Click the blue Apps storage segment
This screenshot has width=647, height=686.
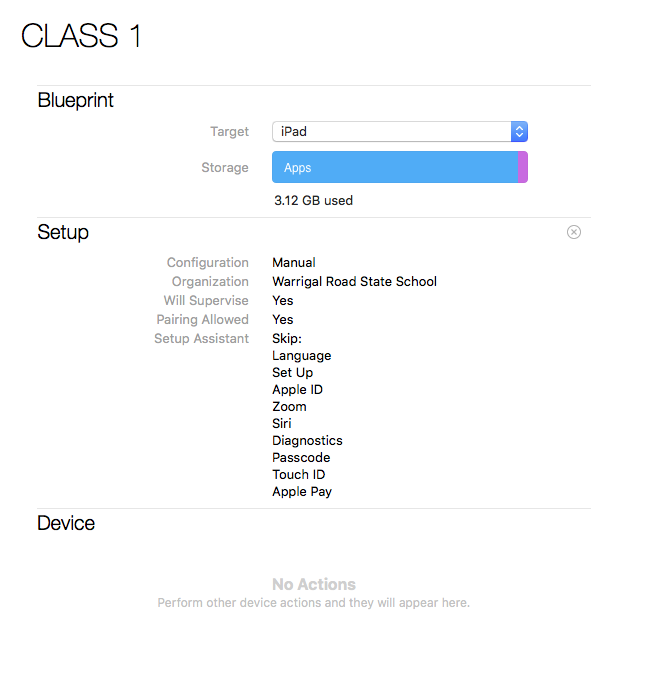coord(395,167)
